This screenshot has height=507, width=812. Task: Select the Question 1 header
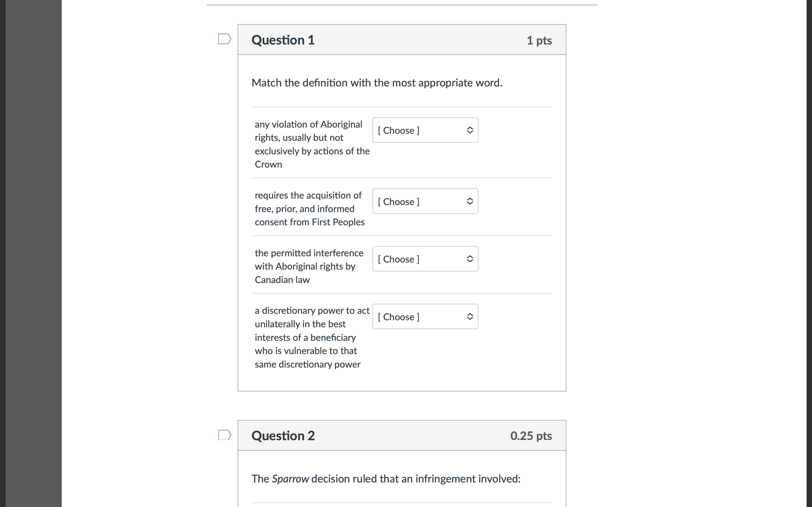point(283,39)
